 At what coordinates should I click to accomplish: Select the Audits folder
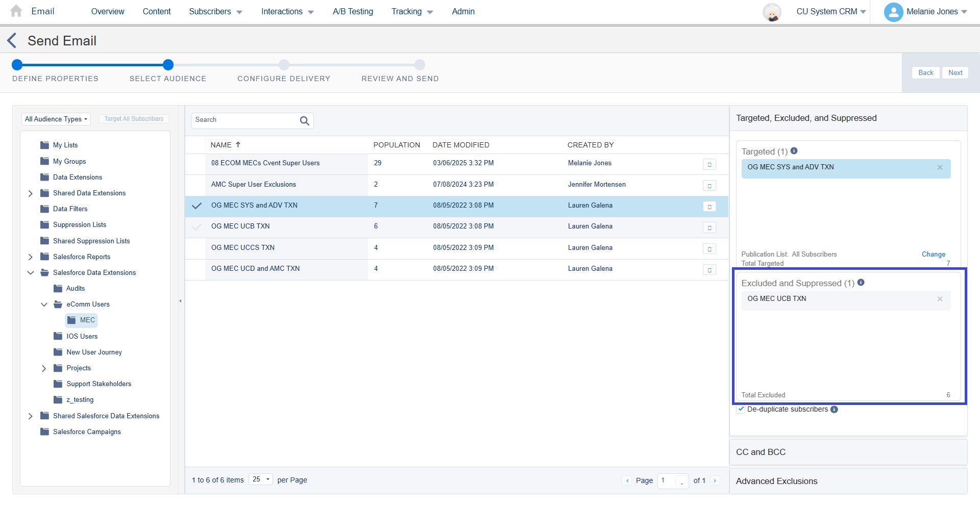pos(69,289)
